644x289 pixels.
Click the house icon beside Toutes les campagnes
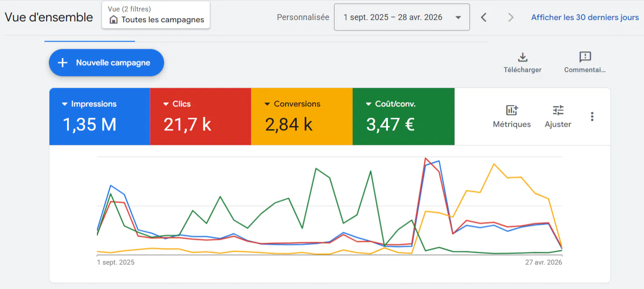tap(114, 20)
